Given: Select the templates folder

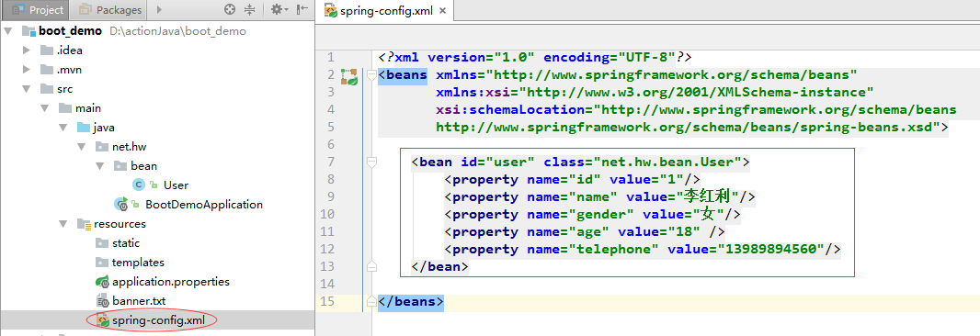Looking at the screenshot, I should (x=138, y=263).
